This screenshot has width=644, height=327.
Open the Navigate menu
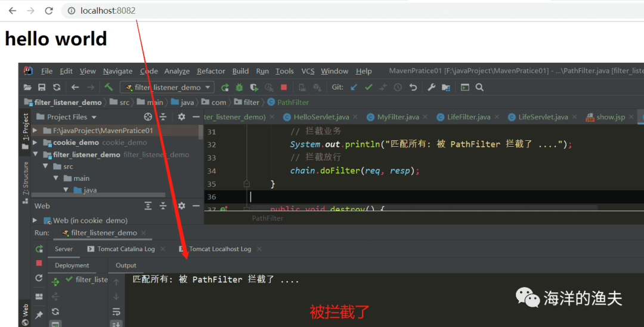point(118,71)
